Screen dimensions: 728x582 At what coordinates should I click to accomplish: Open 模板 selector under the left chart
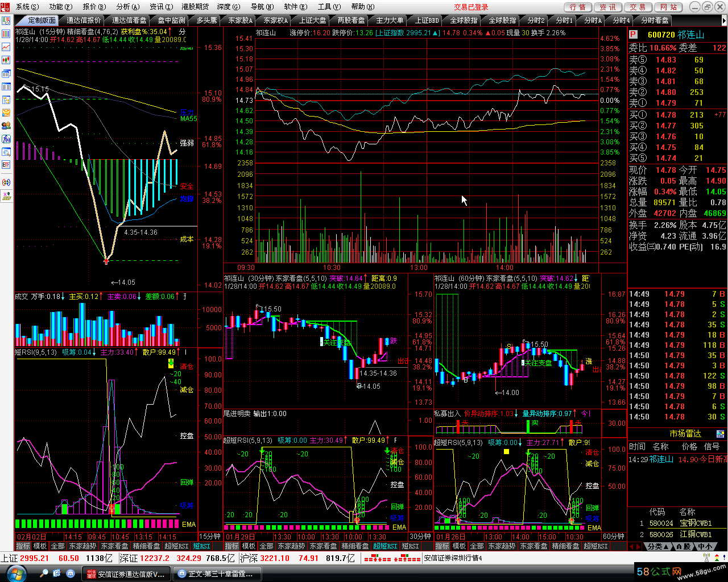(x=40, y=546)
